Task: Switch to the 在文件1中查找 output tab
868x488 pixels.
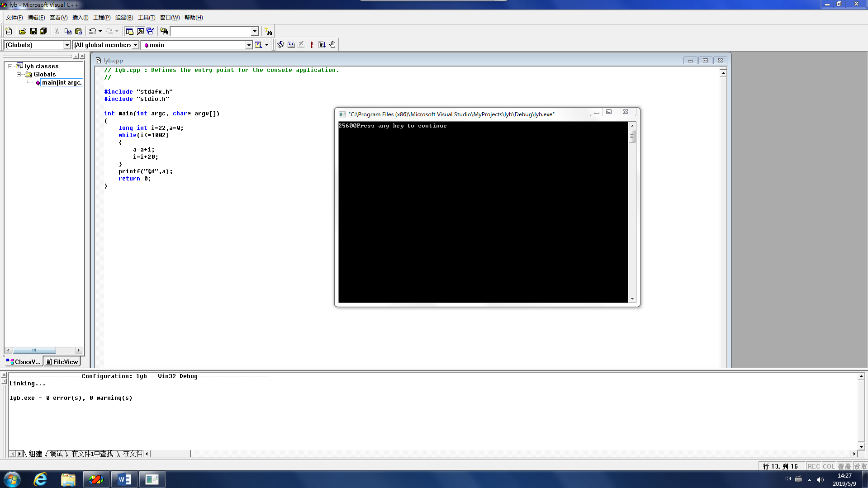Action: coord(92,454)
